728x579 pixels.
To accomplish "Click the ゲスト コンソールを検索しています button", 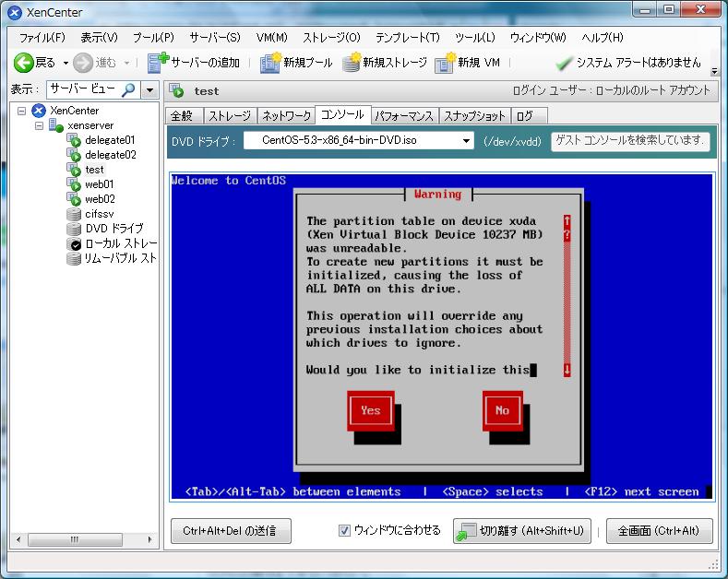I will pyautogui.click(x=630, y=140).
